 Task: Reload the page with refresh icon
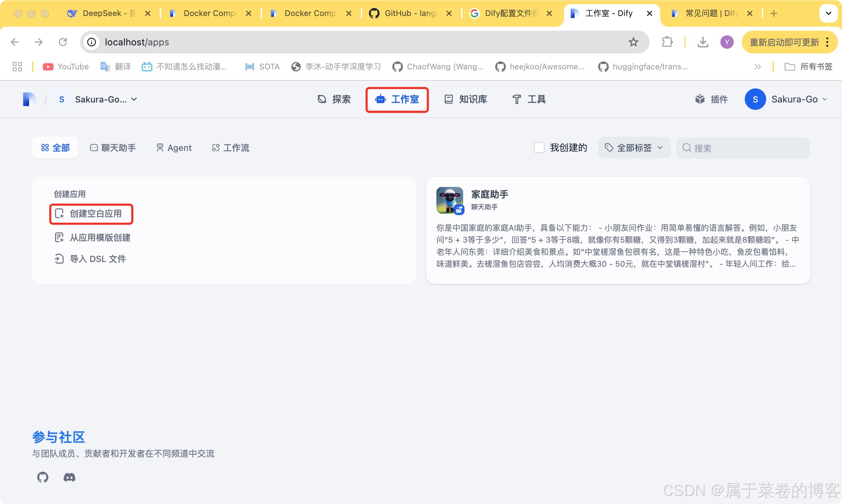[63, 42]
